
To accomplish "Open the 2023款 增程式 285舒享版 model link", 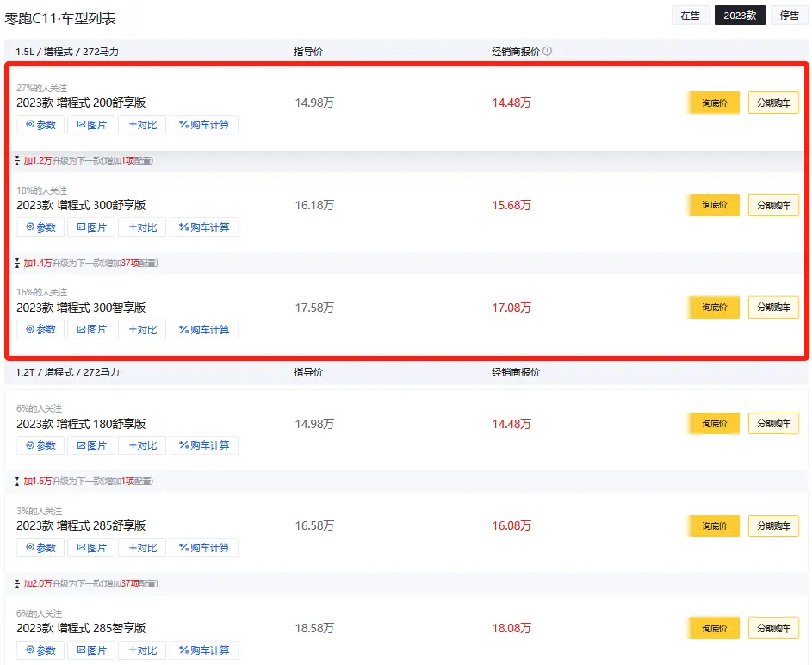I will point(81,525).
